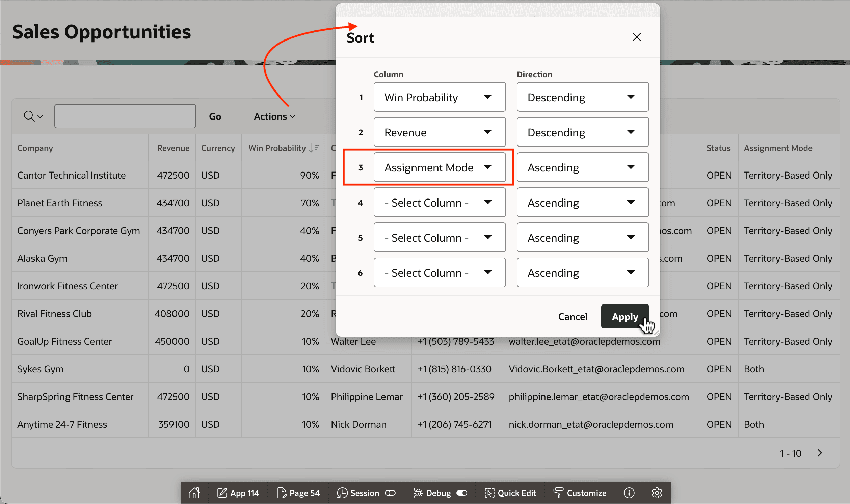Open the sort 6 Ascending direction dropdown

(582, 272)
